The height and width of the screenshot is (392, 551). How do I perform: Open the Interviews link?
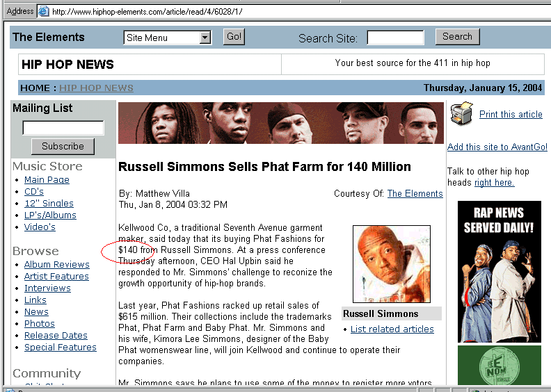47,288
